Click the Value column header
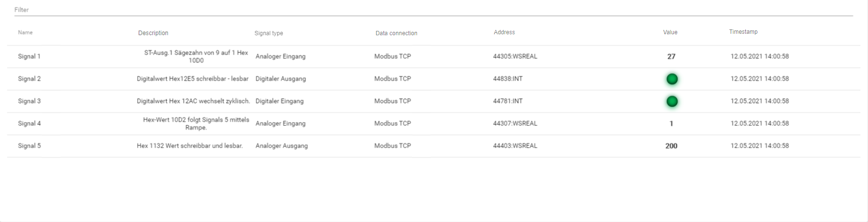 tap(670, 32)
